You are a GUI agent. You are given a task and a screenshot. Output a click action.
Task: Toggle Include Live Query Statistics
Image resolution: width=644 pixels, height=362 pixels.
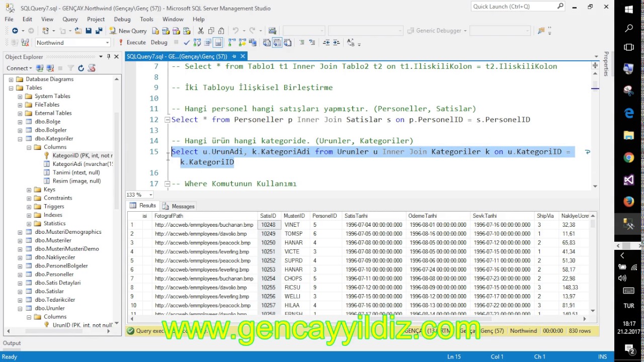(243, 43)
